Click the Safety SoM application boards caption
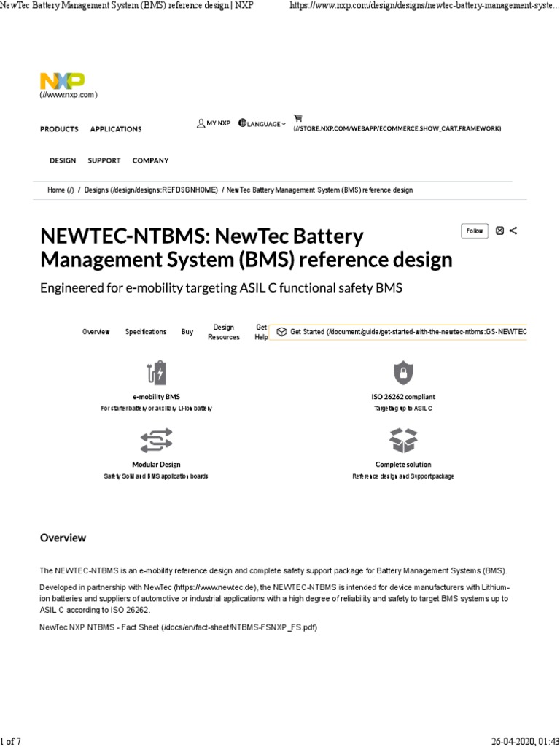This screenshot has width=560, height=747. 156,476
